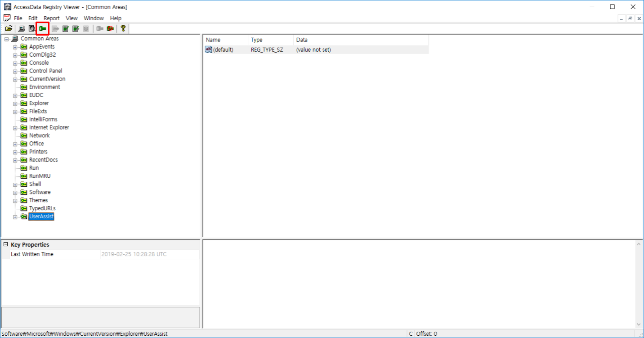The width and height of the screenshot is (644, 338).
Task: Click the Open registry file folder icon
Action: [x=9, y=28]
